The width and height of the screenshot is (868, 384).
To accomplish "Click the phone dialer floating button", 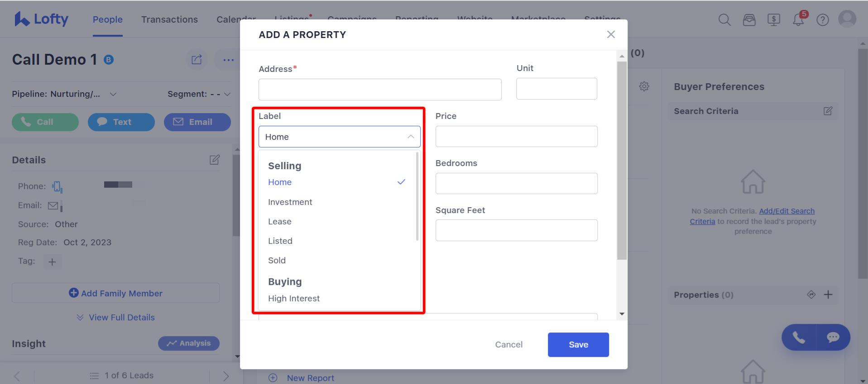I will click(799, 337).
